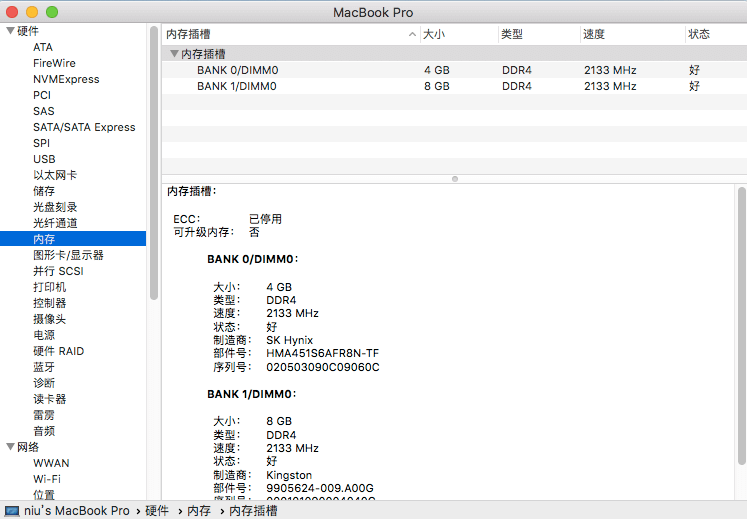Select 光盘刻录 in the sidebar
The width and height of the screenshot is (747, 519).
pyautogui.click(x=55, y=207)
